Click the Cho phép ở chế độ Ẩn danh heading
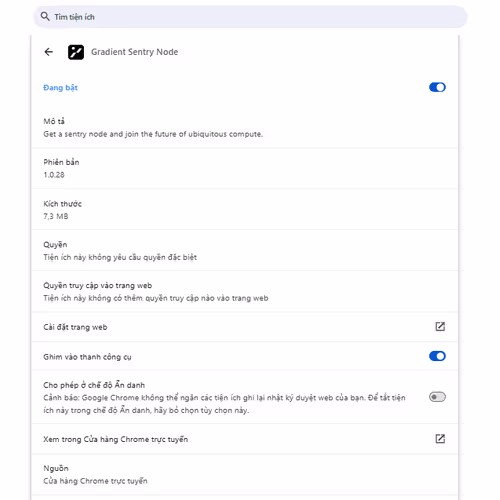Viewport: 500px width, 500px height. pyautogui.click(x=94, y=385)
